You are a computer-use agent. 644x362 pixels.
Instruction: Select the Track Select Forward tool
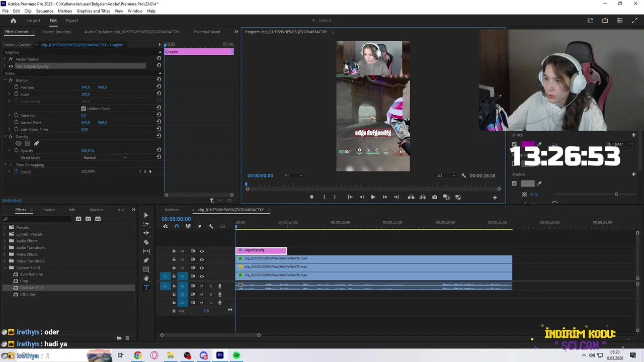pos(146,224)
